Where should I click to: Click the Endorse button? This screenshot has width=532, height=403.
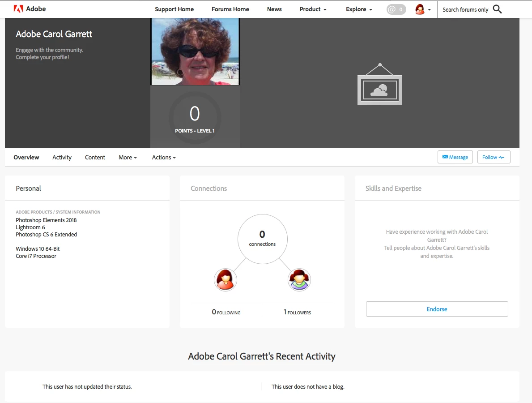click(437, 309)
